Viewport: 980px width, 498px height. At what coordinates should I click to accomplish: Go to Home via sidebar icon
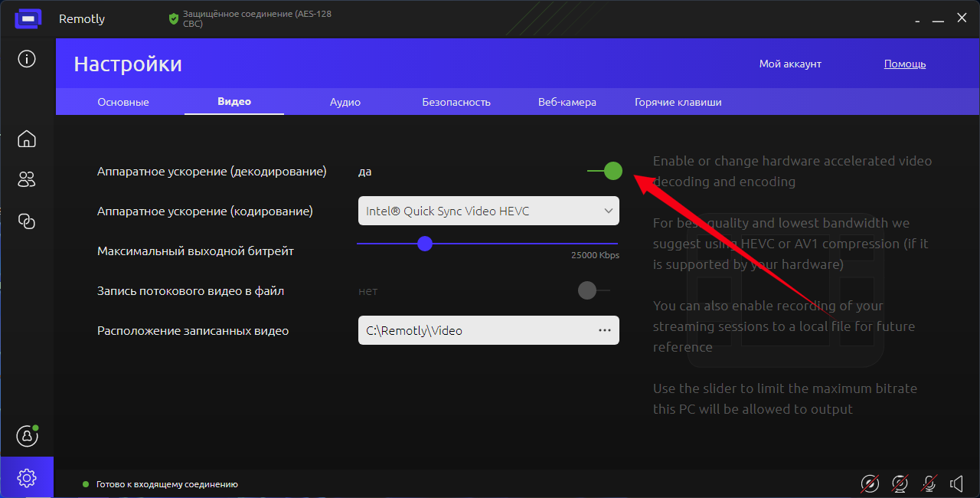(x=27, y=139)
